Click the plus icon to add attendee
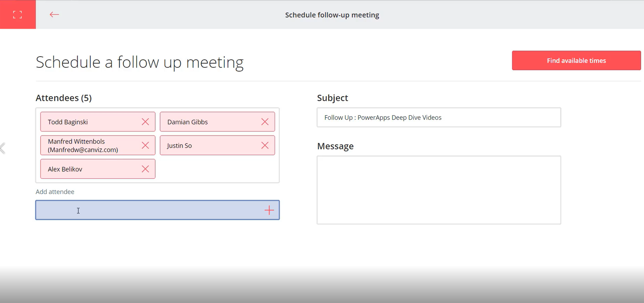 (269, 210)
